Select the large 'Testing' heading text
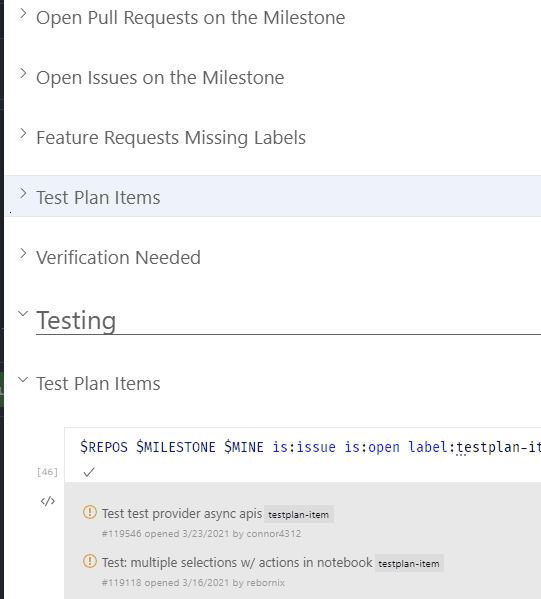Viewport: 541px width, 599px height. click(76, 320)
